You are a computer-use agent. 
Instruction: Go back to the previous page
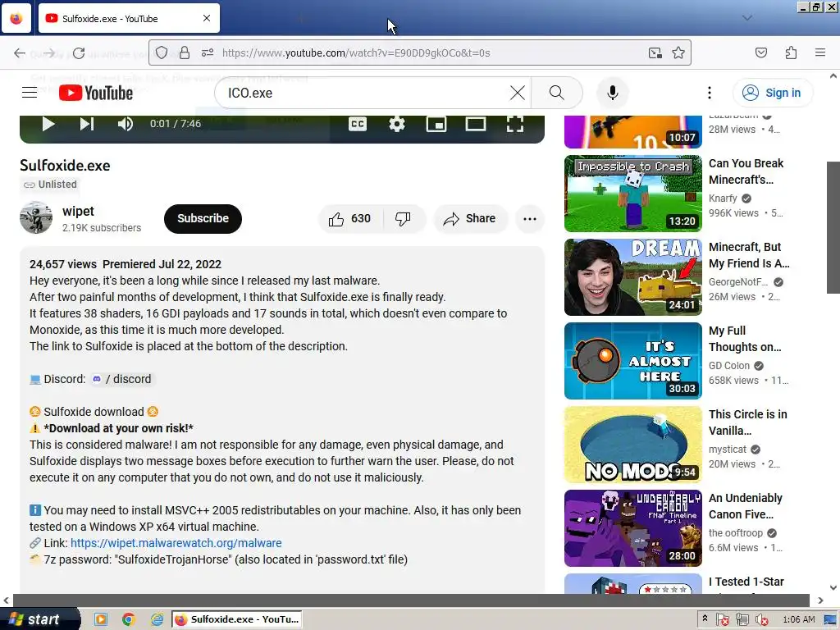[20, 52]
